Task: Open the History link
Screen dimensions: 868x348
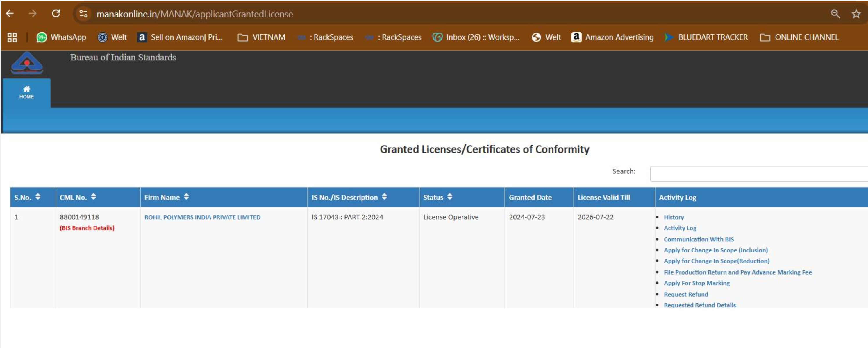Action: click(x=674, y=217)
